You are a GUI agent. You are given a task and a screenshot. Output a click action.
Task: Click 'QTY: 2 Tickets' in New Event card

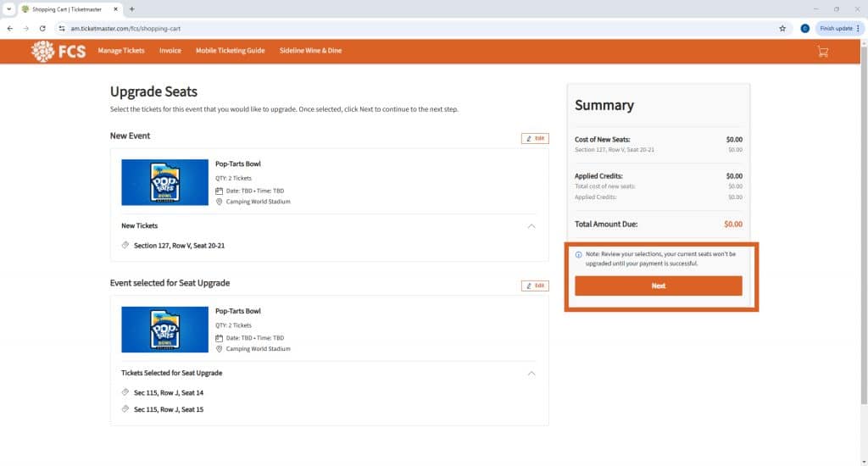click(x=234, y=178)
